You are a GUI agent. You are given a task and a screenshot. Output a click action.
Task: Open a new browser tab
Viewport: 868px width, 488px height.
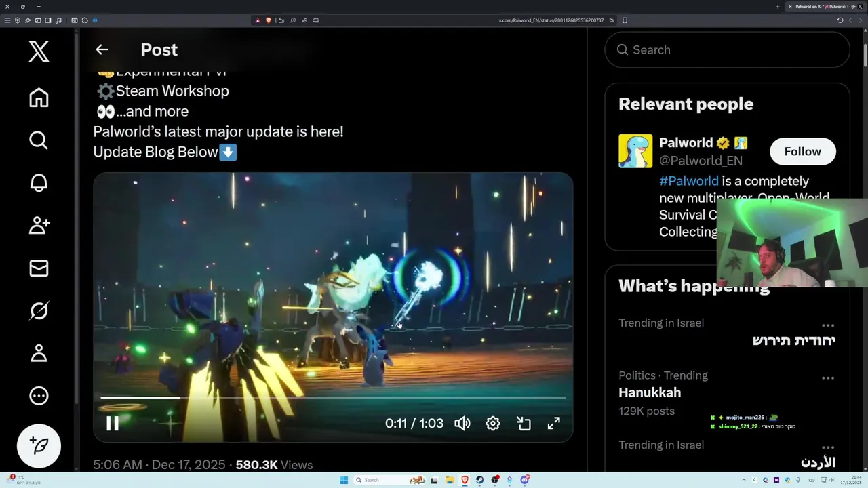[x=778, y=7]
